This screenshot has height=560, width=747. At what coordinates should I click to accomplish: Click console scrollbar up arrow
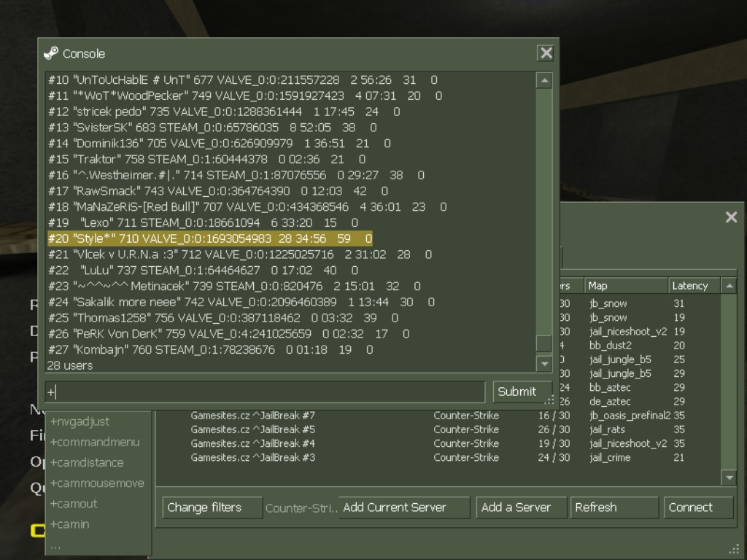click(544, 80)
